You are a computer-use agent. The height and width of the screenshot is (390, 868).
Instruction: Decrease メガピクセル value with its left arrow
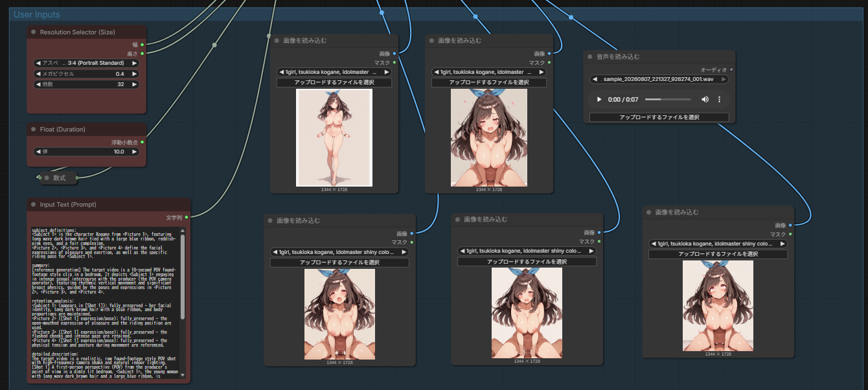coord(38,74)
